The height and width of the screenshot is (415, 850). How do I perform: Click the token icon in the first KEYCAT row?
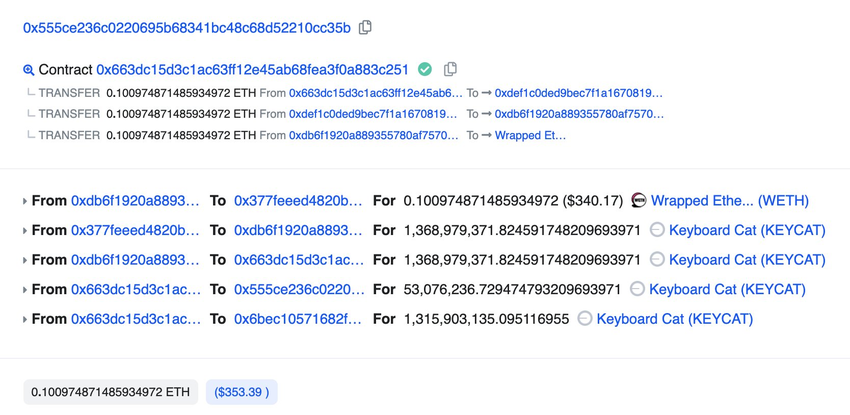click(x=657, y=230)
